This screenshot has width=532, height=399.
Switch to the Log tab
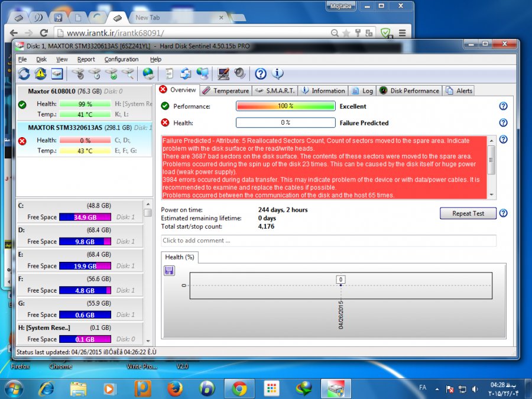click(x=362, y=90)
